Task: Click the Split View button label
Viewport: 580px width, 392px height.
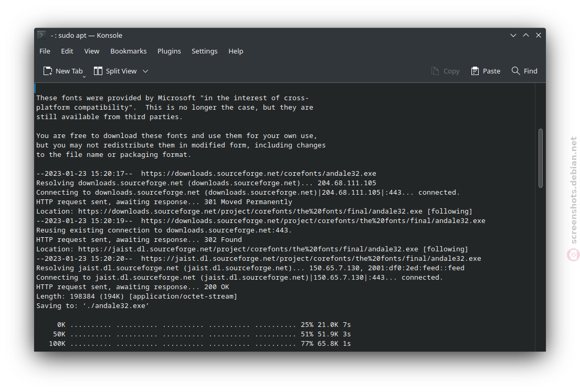Action: pyautogui.click(x=121, y=71)
